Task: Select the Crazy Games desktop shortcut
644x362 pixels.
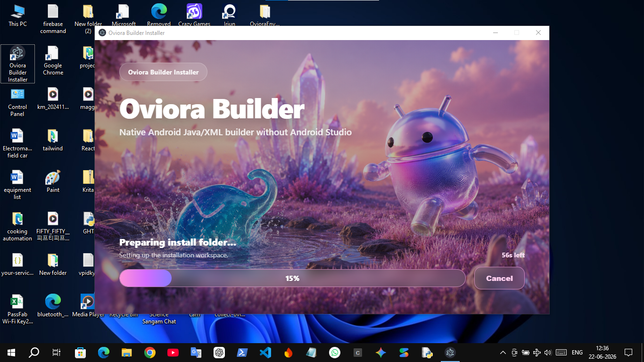Action: pyautogui.click(x=194, y=16)
